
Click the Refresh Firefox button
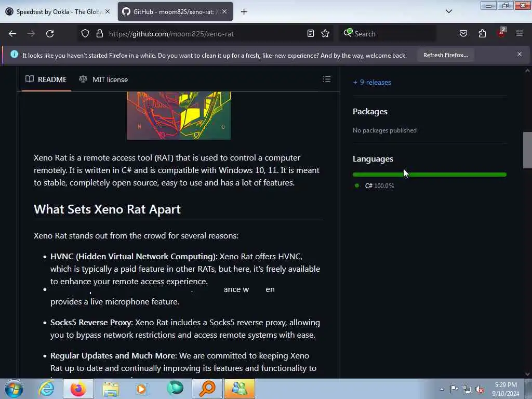[x=445, y=55]
